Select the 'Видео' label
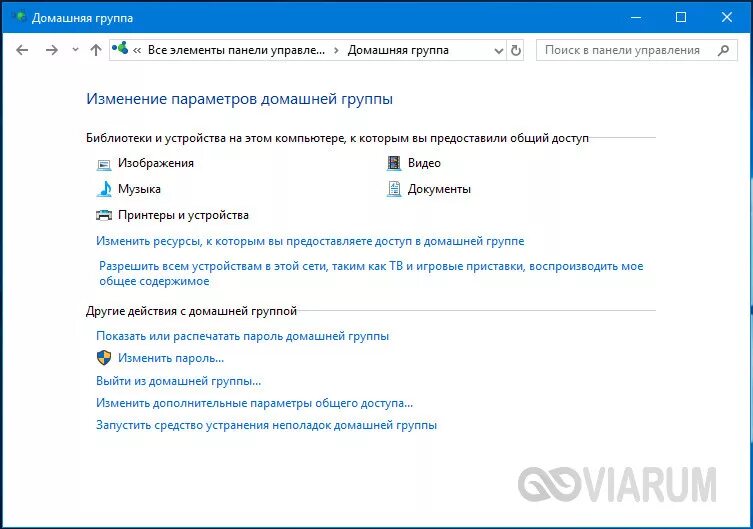 click(424, 163)
